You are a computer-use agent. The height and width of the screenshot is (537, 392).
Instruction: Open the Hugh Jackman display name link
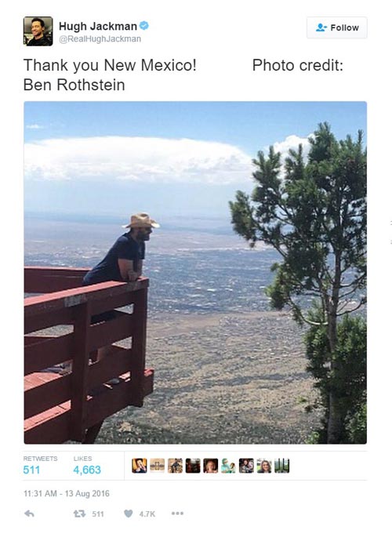click(x=98, y=26)
